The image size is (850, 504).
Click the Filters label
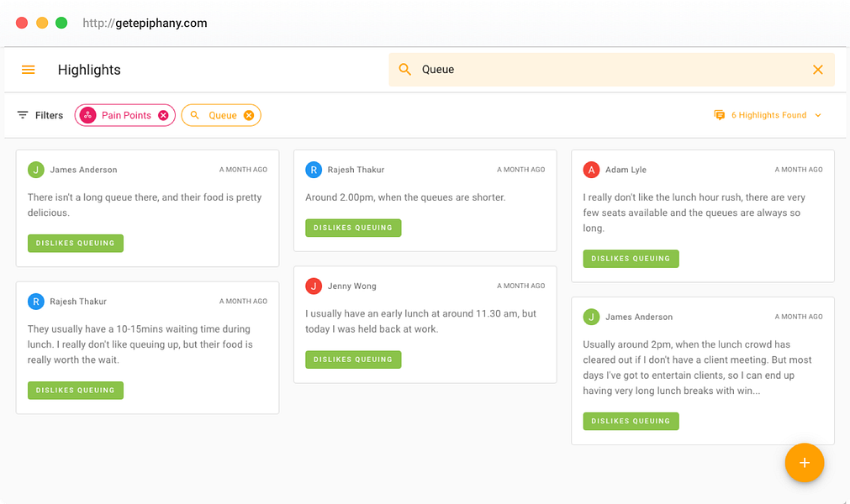pyautogui.click(x=49, y=115)
